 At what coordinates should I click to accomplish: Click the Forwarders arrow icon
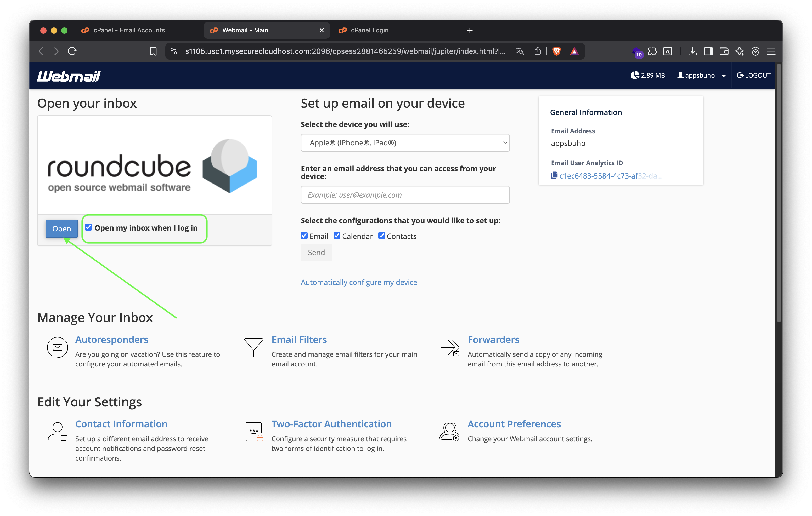pyautogui.click(x=450, y=347)
